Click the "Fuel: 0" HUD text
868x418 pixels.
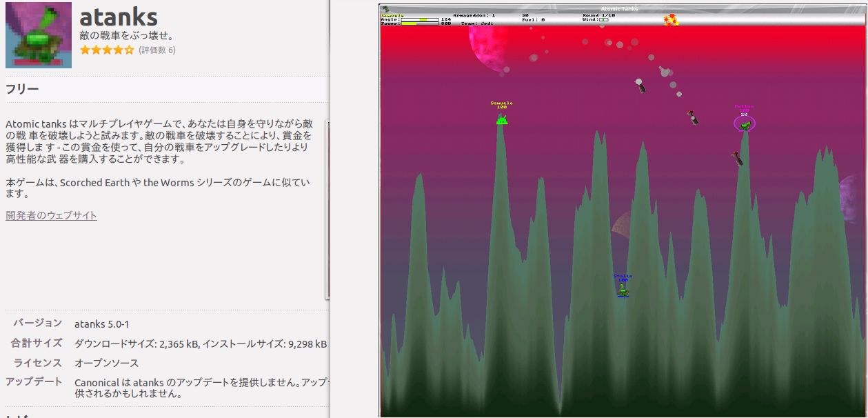pyautogui.click(x=534, y=20)
